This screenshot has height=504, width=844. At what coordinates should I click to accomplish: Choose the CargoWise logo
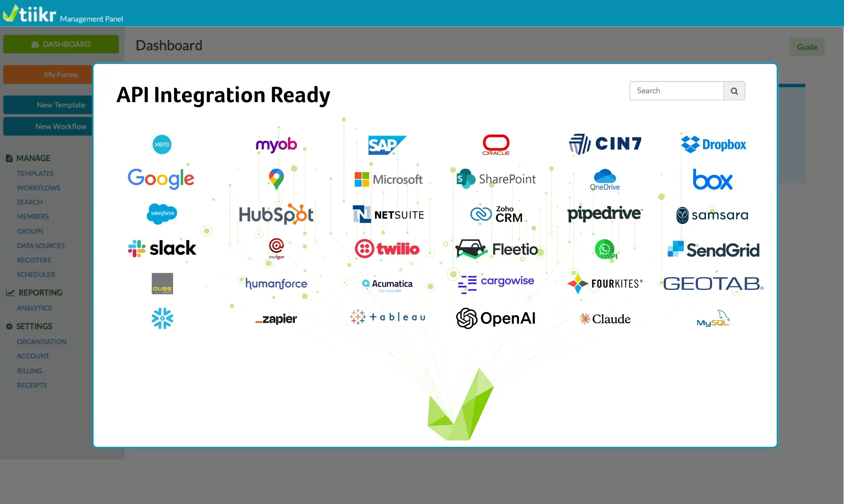(x=496, y=284)
